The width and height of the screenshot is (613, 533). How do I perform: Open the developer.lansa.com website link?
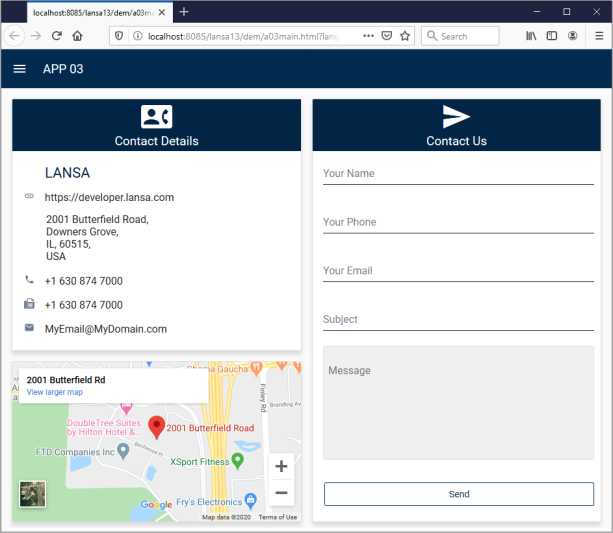point(109,197)
